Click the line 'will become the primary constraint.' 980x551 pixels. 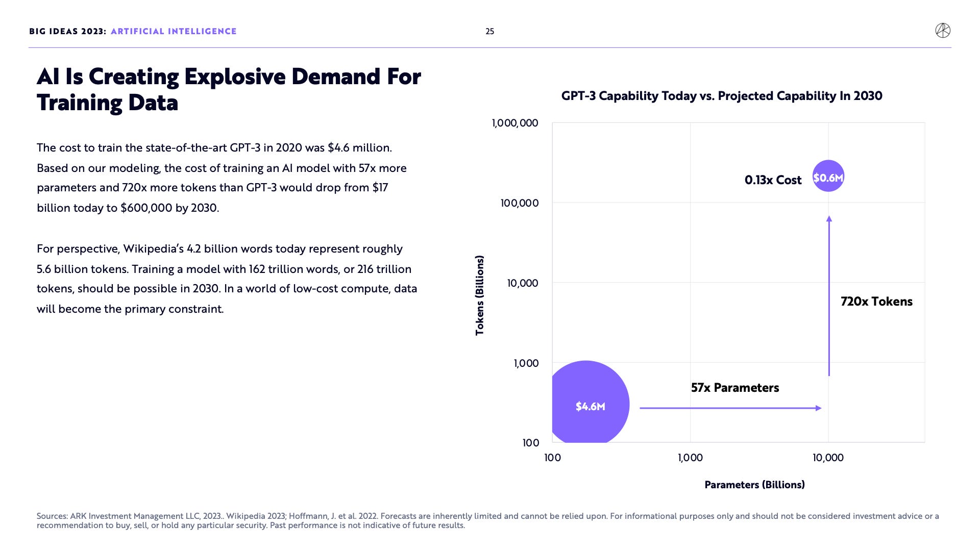[130, 309]
